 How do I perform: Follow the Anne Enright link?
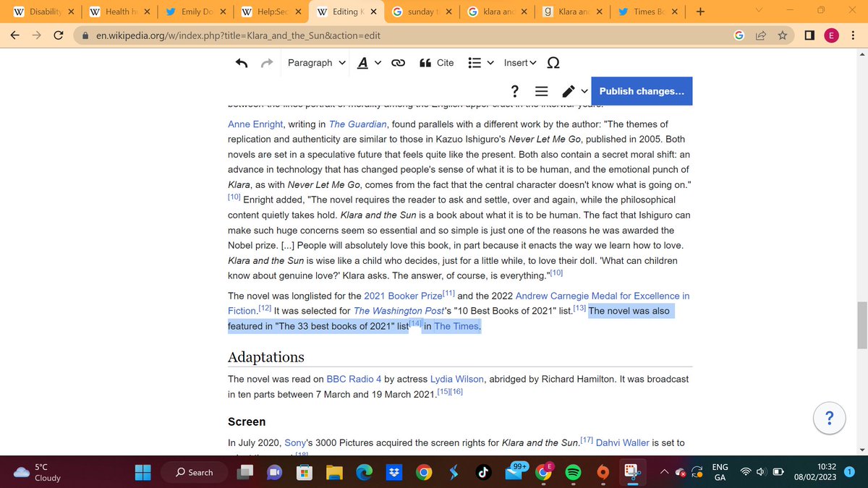pos(255,124)
